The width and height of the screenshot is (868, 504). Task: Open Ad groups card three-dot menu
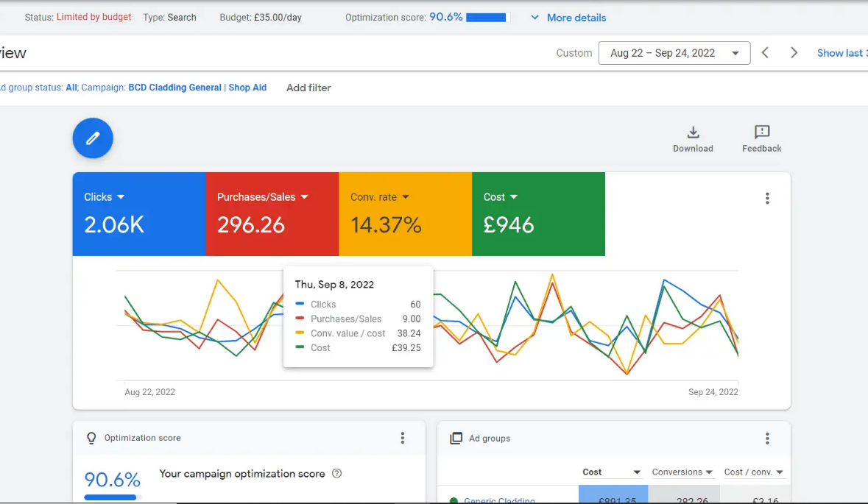pos(767,439)
